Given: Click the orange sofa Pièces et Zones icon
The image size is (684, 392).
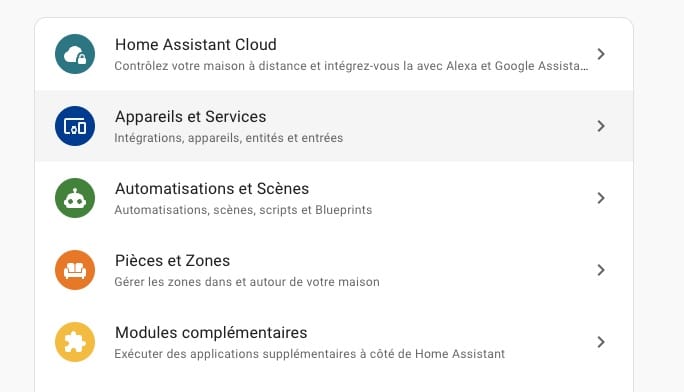Looking at the screenshot, I should coord(75,270).
